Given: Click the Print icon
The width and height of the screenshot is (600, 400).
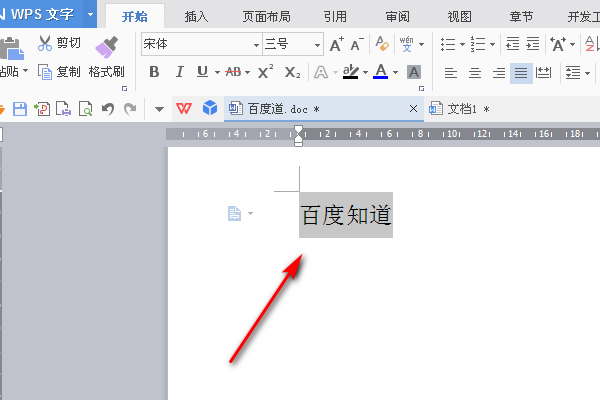Looking at the screenshot, I should coord(64,109).
